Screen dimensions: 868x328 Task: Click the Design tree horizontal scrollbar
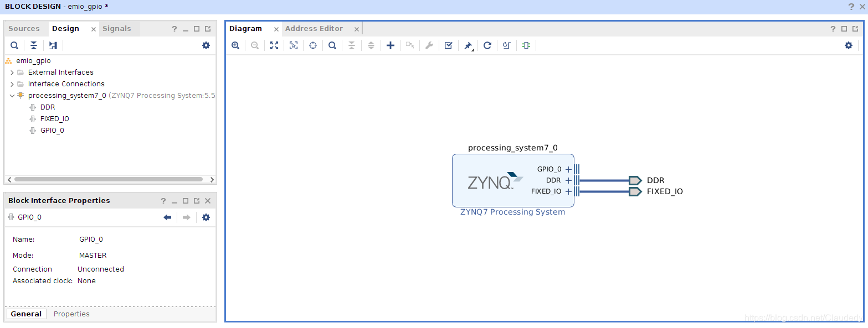[x=109, y=179]
